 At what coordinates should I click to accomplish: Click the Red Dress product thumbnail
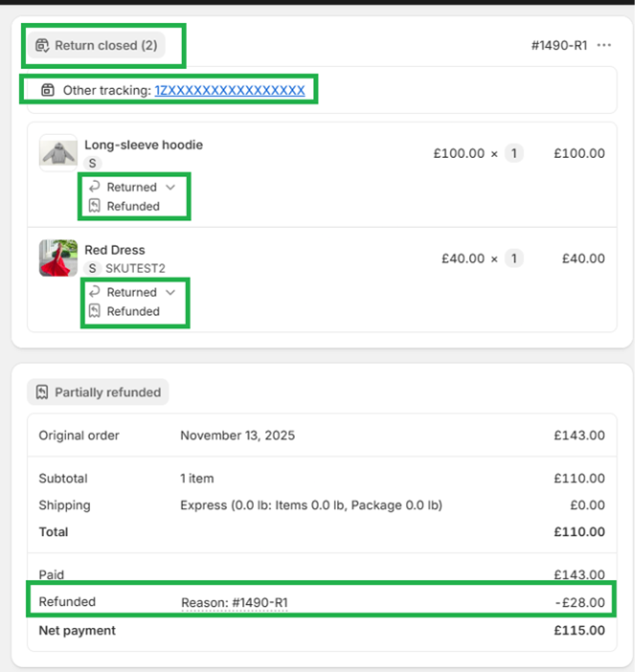pyautogui.click(x=58, y=258)
